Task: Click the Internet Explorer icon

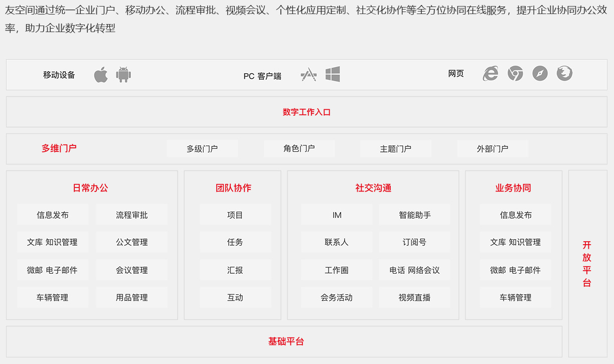Action: 490,74
